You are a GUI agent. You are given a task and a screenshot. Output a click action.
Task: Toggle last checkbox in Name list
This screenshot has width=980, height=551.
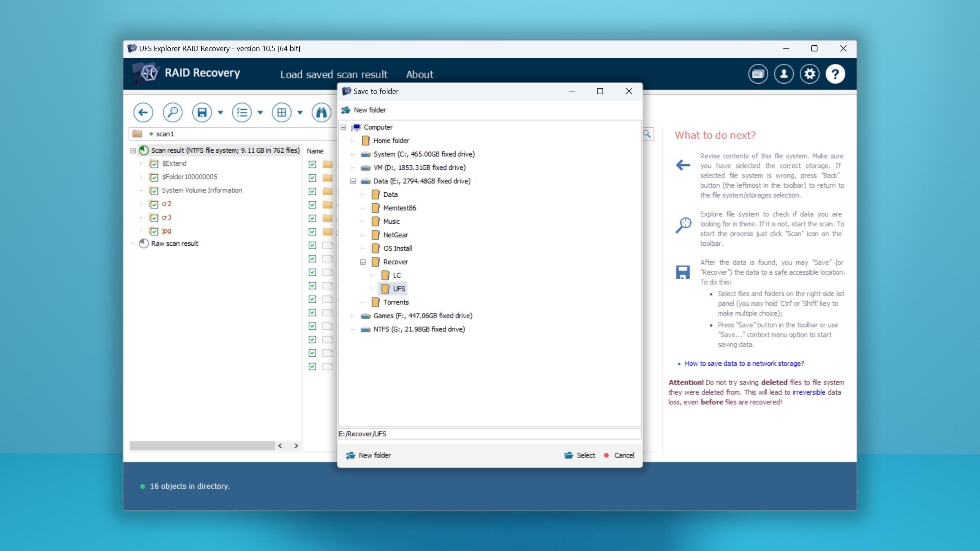pos(312,367)
